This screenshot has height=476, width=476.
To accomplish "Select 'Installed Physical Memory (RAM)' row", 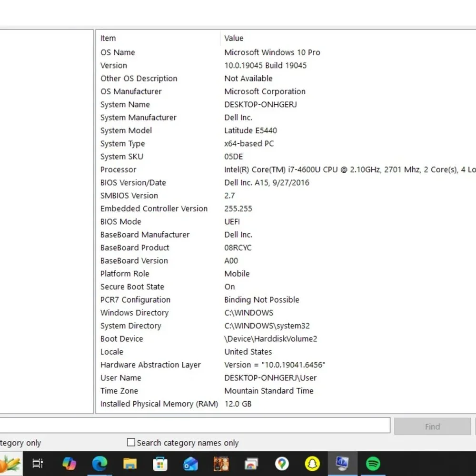I will [x=159, y=405].
